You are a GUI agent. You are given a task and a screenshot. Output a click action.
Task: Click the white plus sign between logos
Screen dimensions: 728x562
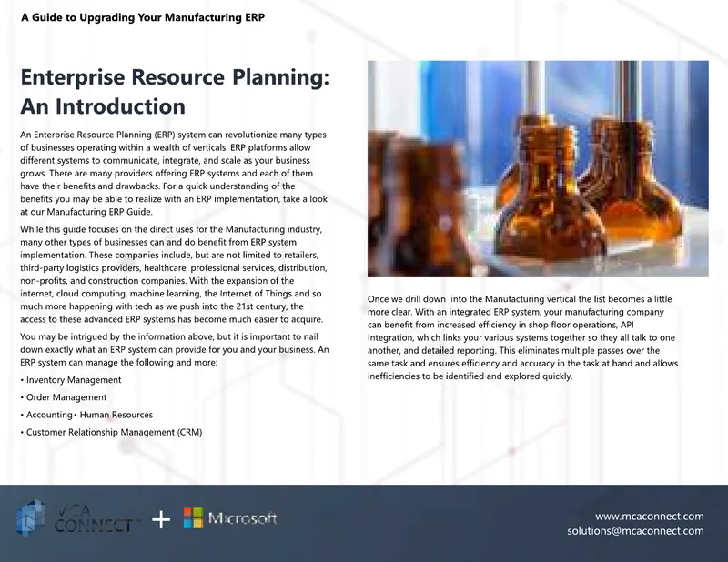point(161,520)
